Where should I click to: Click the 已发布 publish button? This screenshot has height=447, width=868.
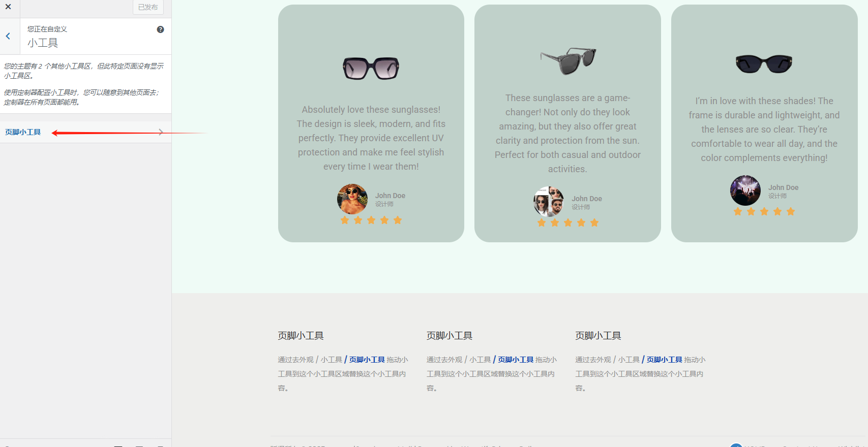point(148,7)
